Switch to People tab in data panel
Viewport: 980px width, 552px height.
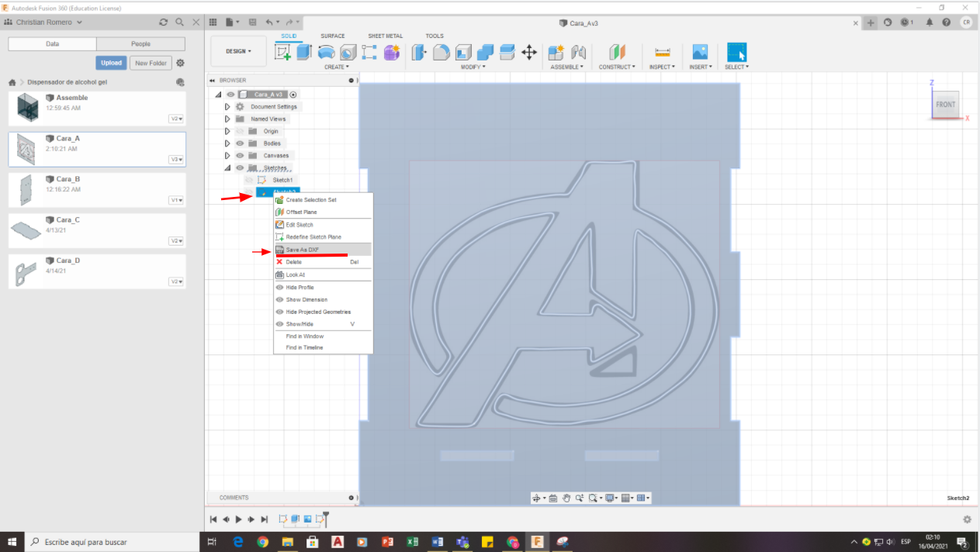pos(141,44)
